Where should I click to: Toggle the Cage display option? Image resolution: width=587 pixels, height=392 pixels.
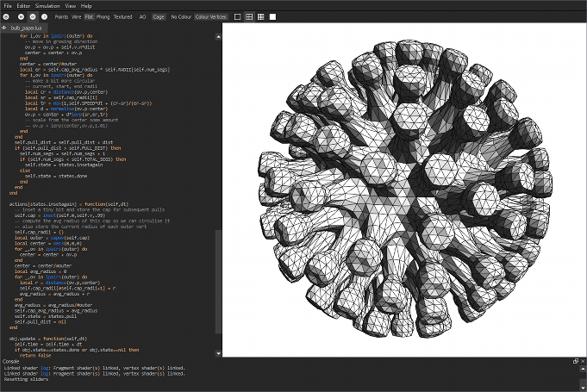pos(159,16)
